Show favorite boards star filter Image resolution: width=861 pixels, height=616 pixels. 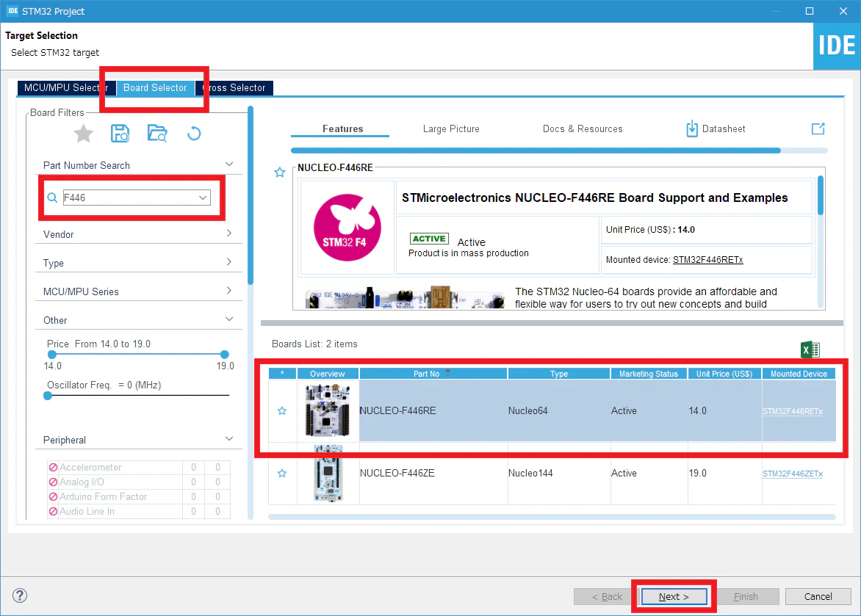pyautogui.click(x=84, y=134)
